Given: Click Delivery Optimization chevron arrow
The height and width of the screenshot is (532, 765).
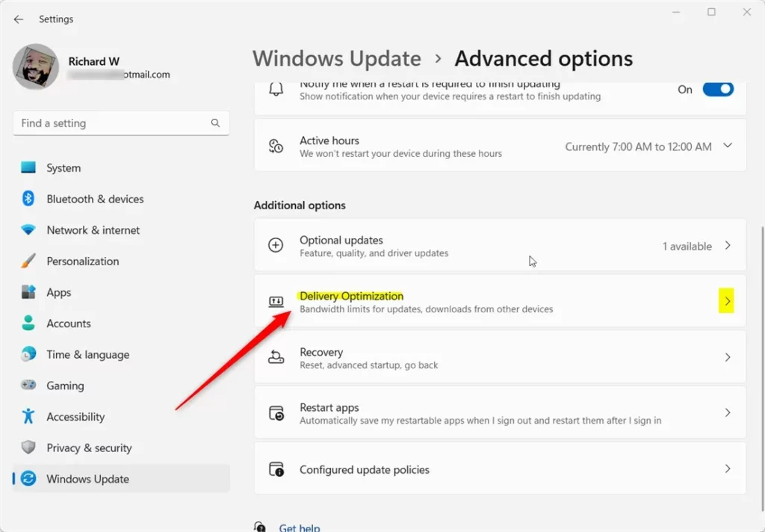Looking at the screenshot, I should tap(726, 301).
